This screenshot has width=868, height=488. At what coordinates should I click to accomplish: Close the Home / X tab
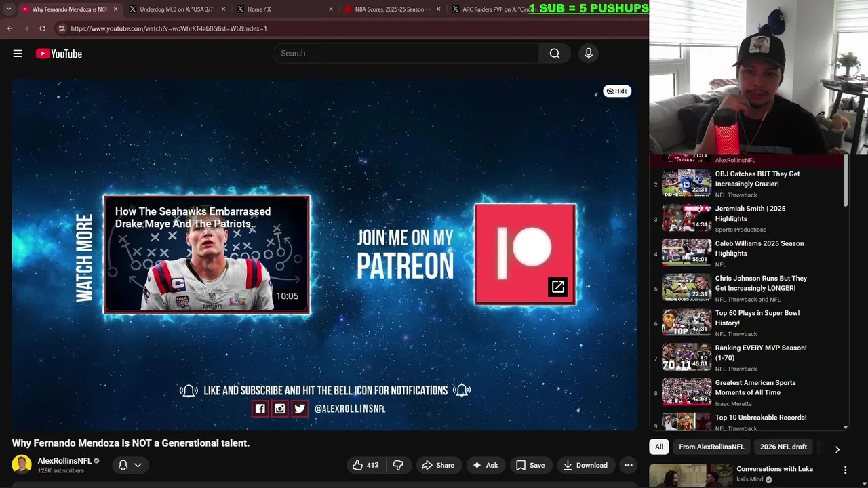click(331, 9)
